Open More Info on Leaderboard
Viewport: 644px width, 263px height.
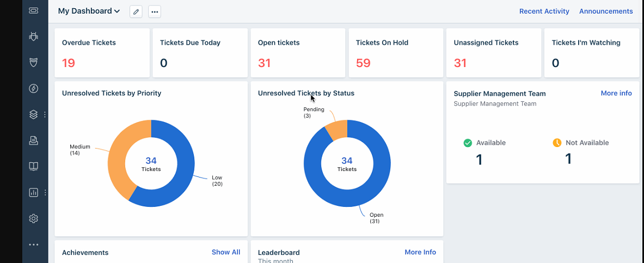click(420, 252)
